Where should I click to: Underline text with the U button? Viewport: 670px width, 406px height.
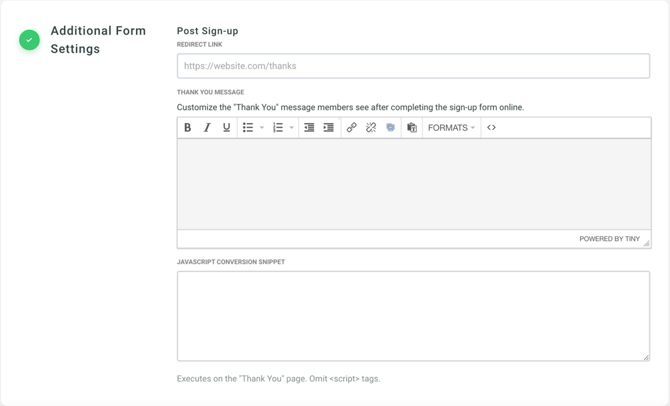point(227,128)
